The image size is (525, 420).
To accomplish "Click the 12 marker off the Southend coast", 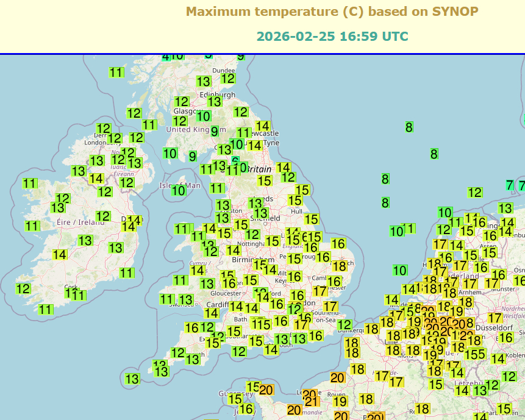I will click(x=345, y=325).
